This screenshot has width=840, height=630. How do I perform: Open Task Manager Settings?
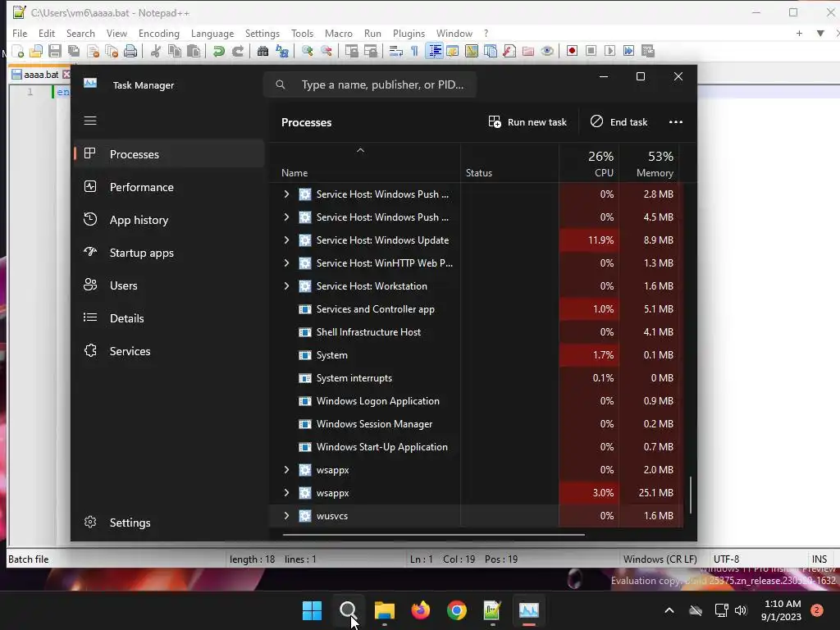point(167,523)
